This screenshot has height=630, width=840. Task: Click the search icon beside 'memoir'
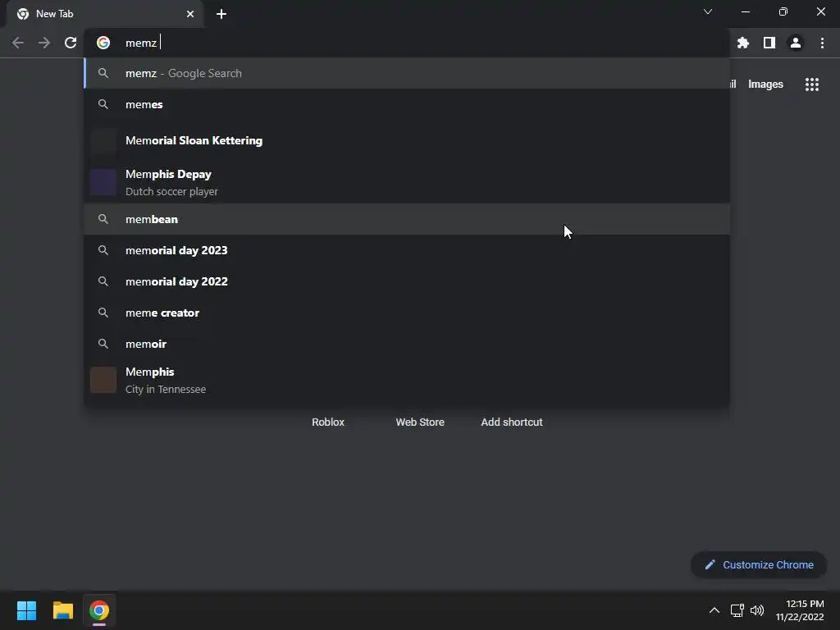coord(103,344)
